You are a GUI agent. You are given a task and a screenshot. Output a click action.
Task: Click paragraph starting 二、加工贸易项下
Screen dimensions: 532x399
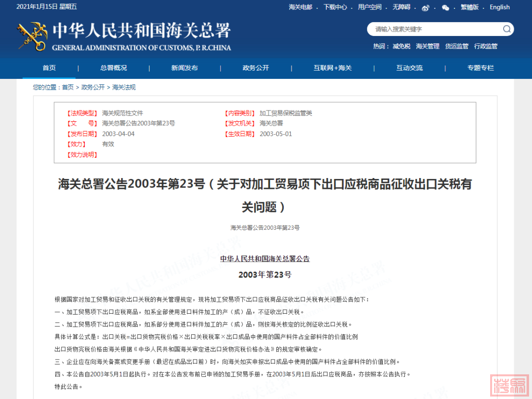[x=203, y=325]
